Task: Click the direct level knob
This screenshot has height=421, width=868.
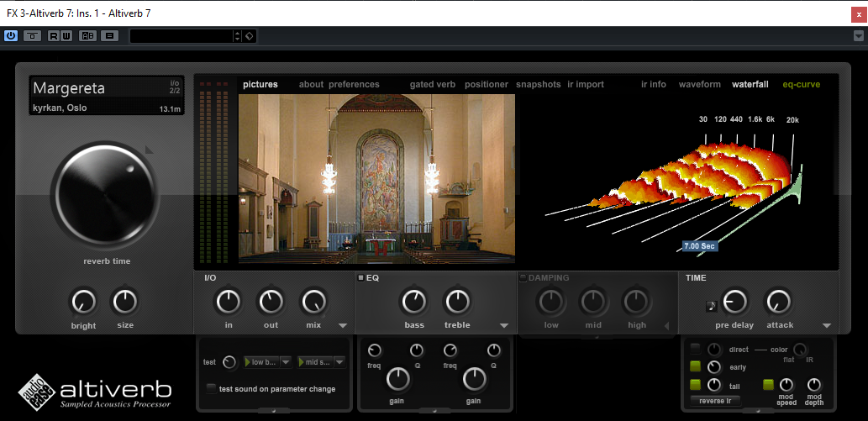Action: [x=715, y=350]
